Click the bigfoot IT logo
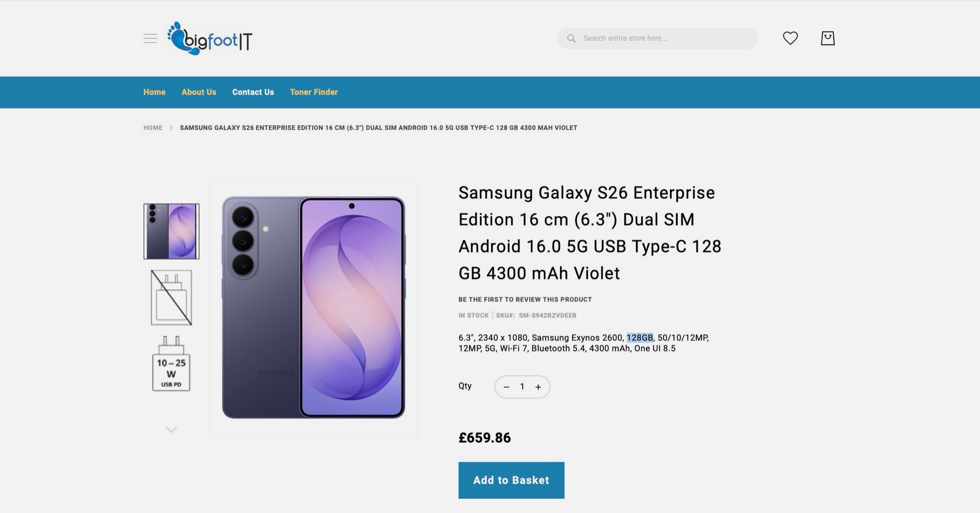980x513 pixels. [x=210, y=39]
